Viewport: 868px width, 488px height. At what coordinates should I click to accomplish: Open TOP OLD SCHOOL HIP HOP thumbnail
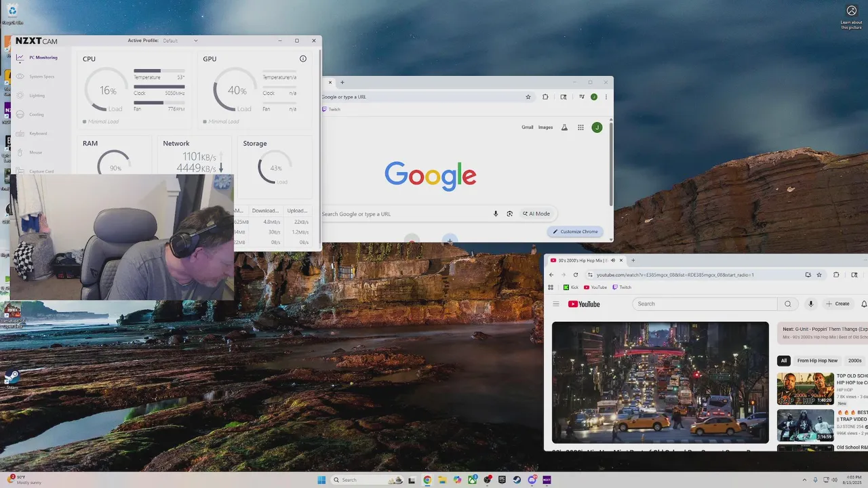(x=806, y=389)
